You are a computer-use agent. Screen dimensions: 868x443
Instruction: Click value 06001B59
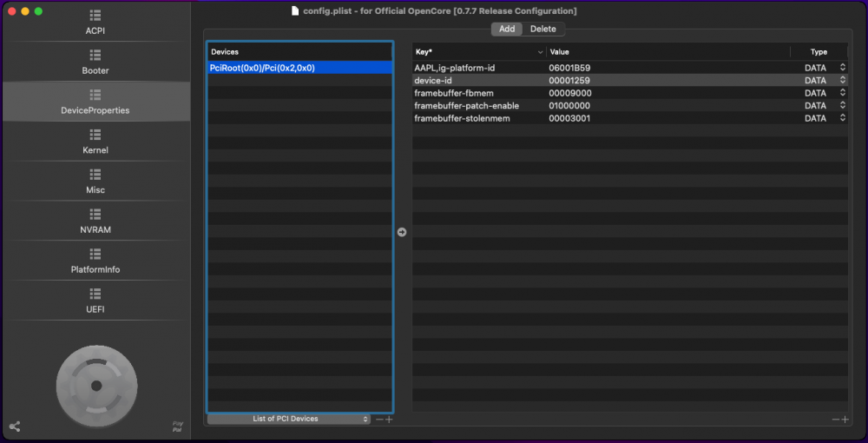coord(569,68)
